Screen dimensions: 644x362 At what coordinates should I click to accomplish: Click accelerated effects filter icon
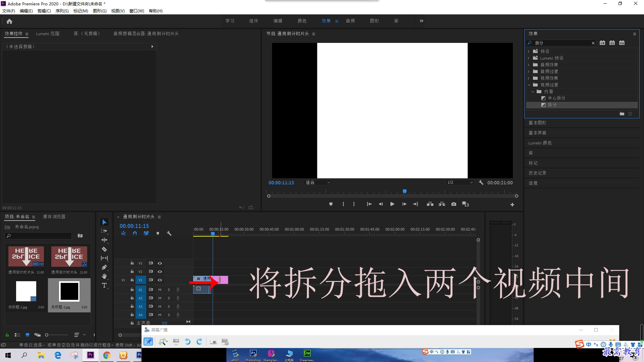point(602,43)
